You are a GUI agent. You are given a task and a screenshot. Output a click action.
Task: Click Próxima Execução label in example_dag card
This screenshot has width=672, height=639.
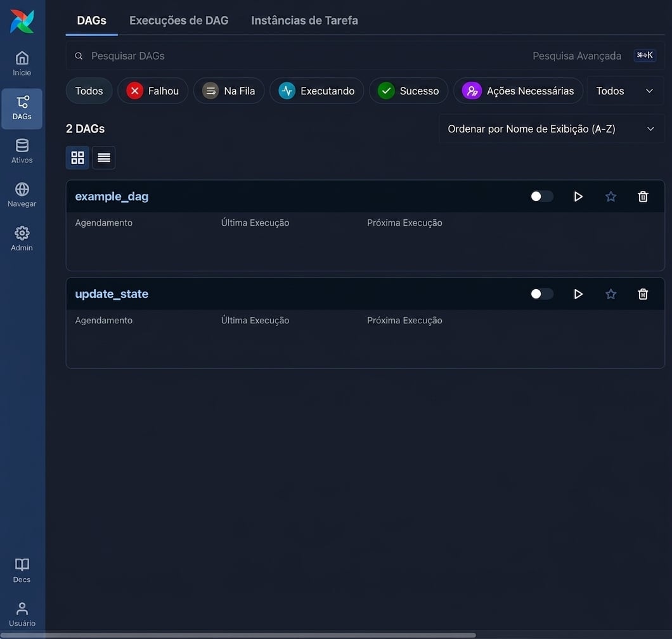404,223
